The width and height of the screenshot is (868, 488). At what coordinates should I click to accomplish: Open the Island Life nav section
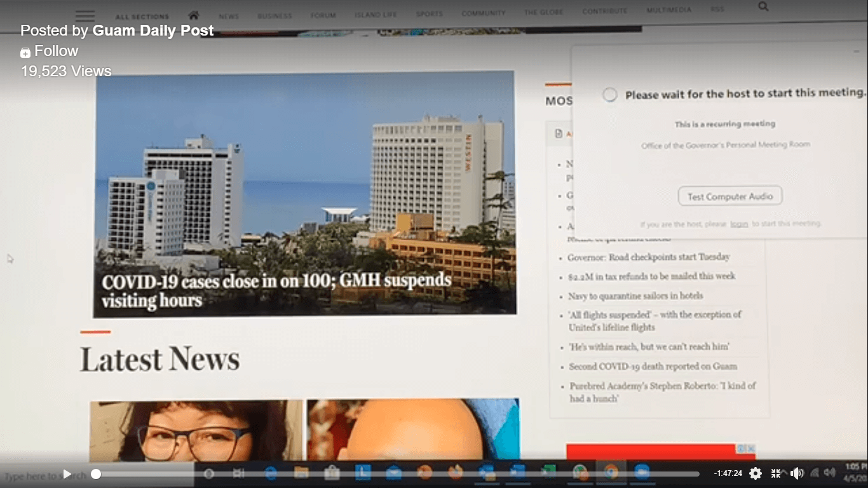point(376,14)
